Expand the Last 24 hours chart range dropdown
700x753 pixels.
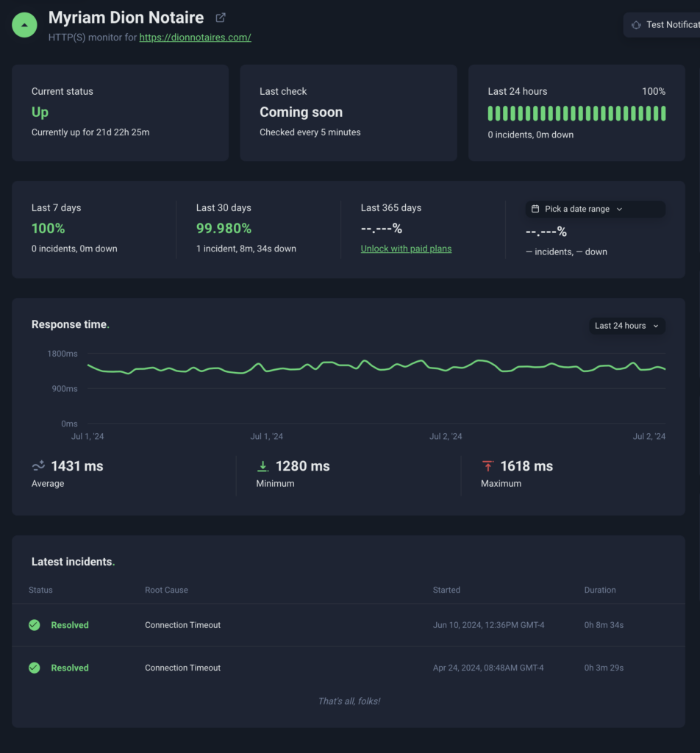pos(627,326)
